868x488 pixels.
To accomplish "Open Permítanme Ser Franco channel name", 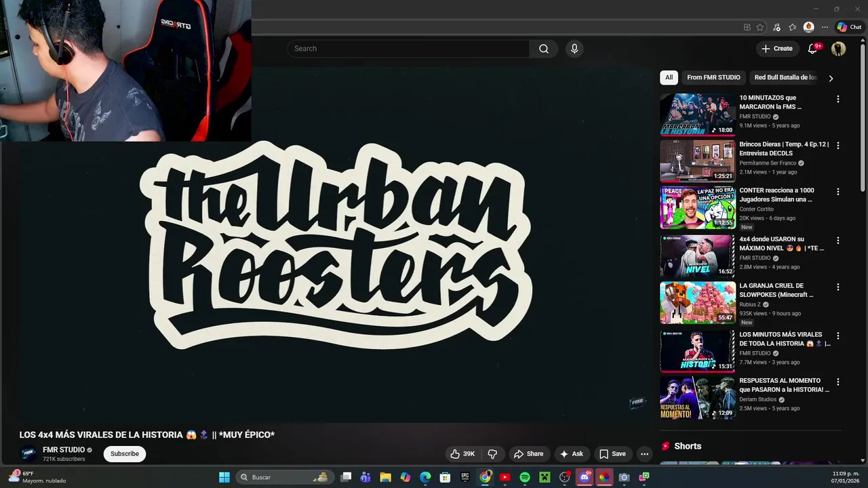I will [768, 163].
